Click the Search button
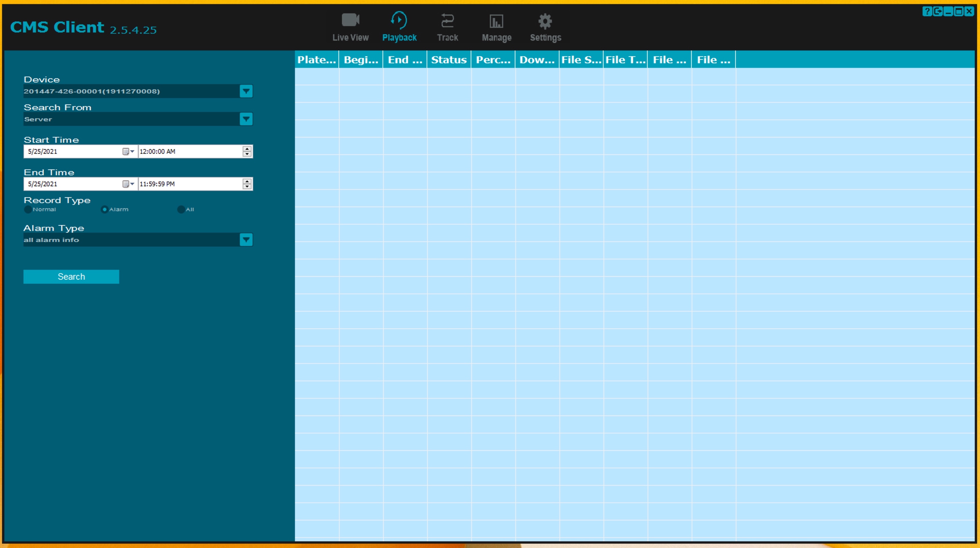 pyautogui.click(x=71, y=277)
